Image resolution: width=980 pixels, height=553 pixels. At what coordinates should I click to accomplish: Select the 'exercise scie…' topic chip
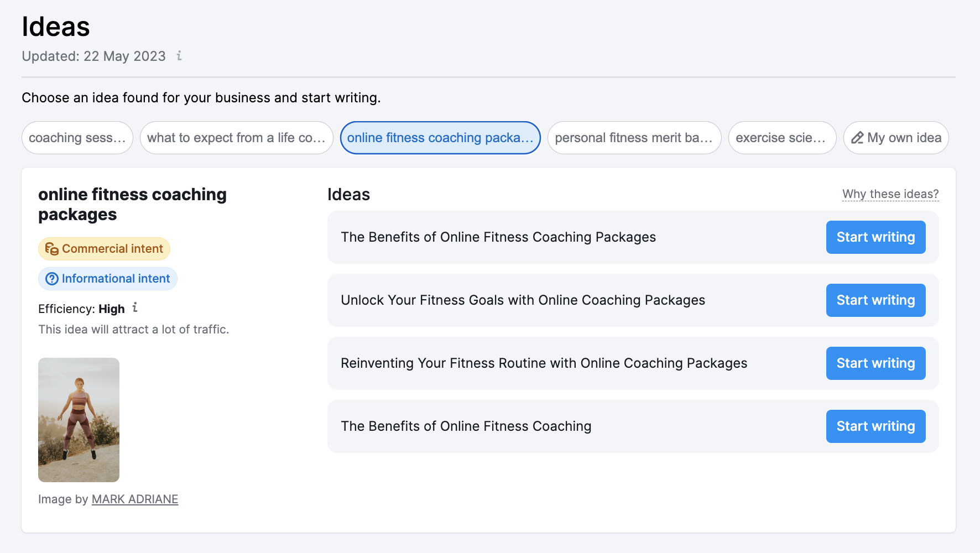click(782, 138)
